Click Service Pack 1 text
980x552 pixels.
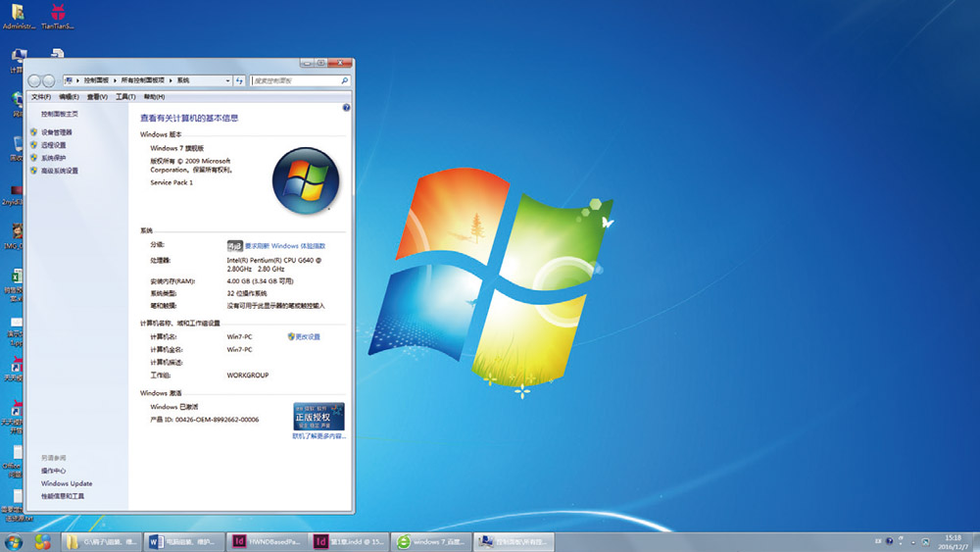click(171, 182)
